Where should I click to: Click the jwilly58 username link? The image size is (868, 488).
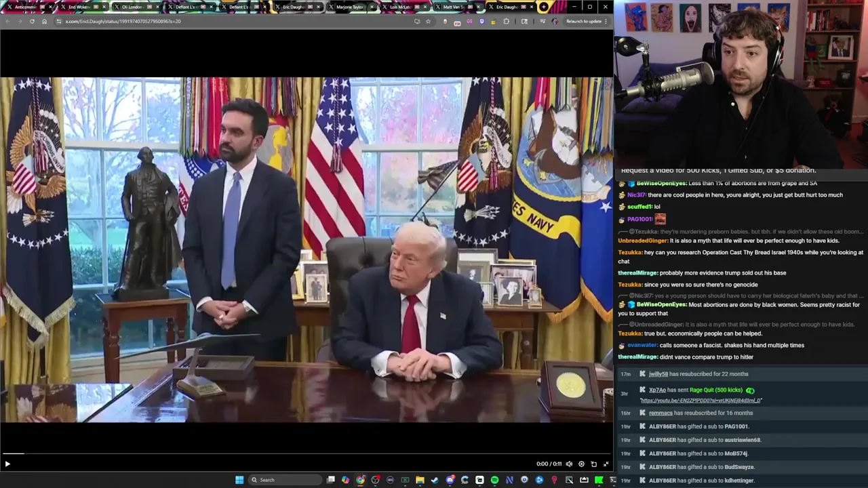[658, 374]
